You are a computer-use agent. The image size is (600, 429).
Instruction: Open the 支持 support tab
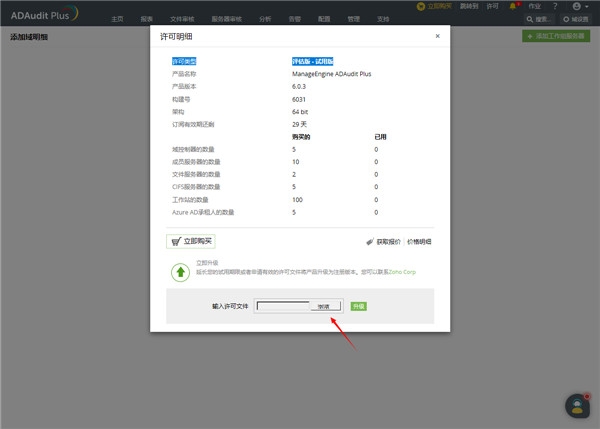click(x=383, y=19)
